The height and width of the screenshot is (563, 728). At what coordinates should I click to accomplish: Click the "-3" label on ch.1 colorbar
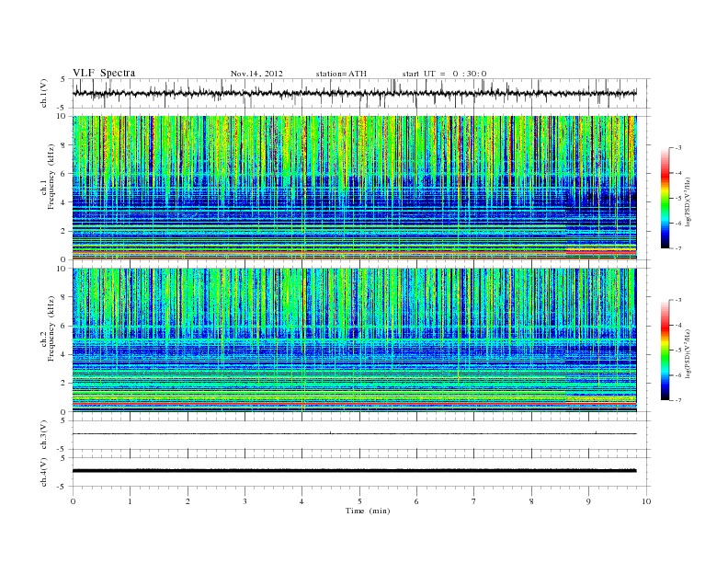click(678, 148)
